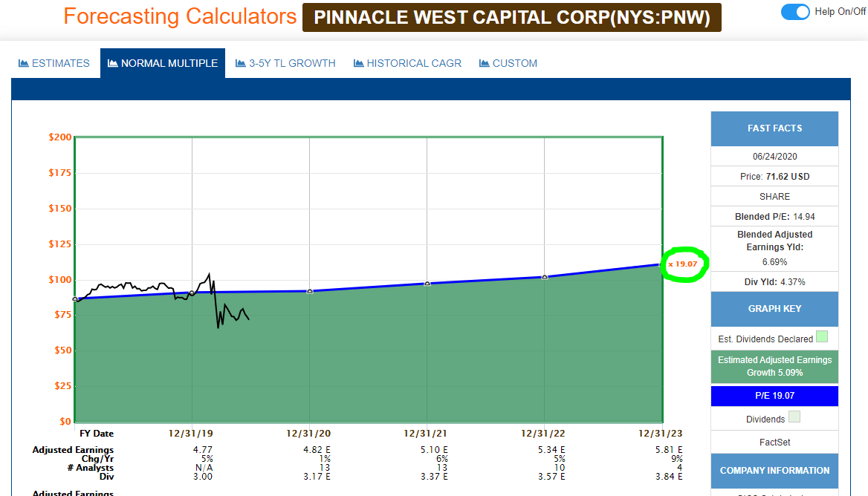Click the 12/31/21 data point marker on the chart
Screen dimensions: 868x496
[x=427, y=283]
